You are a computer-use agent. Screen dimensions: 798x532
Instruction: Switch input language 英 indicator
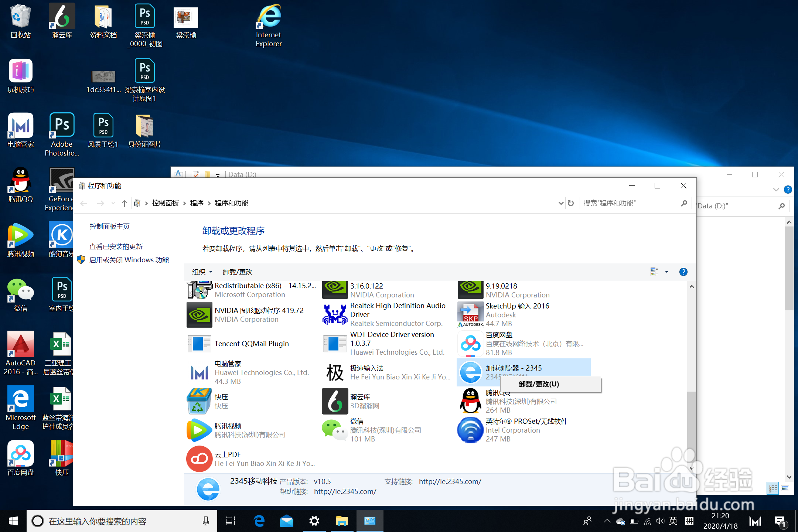(x=673, y=521)
